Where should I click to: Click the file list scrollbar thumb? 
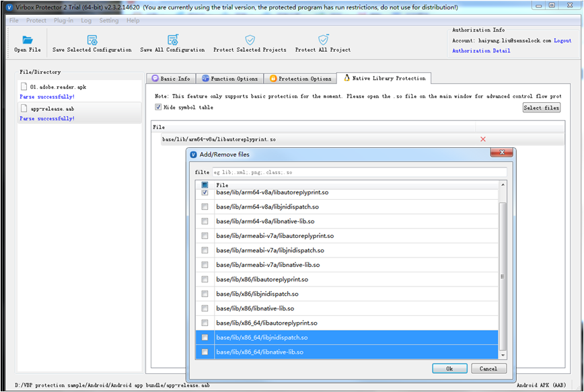coord(503,276)
